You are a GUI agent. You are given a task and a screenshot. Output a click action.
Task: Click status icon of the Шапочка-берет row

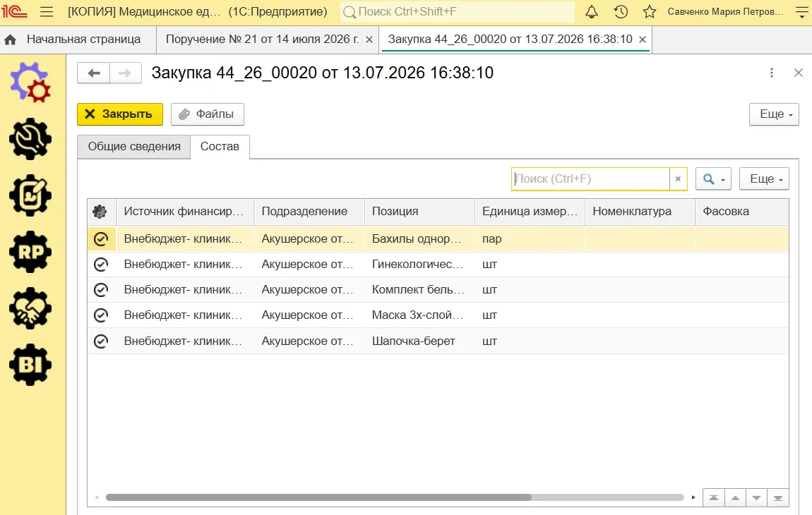click(101, 341)
